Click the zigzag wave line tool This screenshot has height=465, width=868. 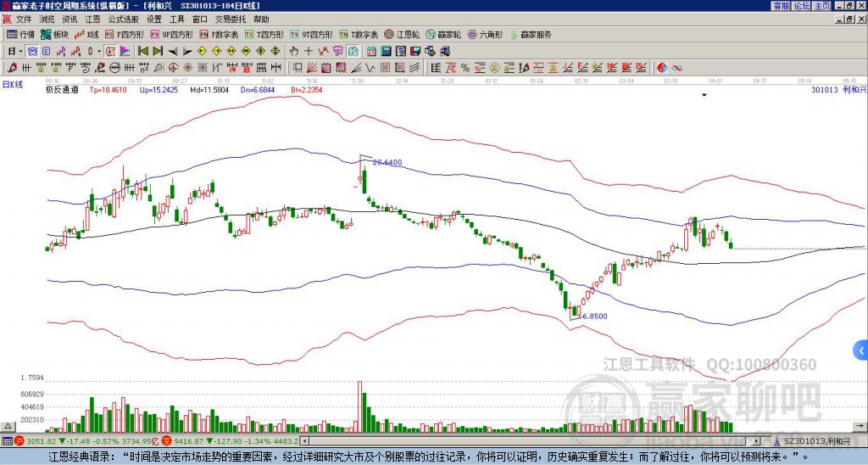pos(370,68)
